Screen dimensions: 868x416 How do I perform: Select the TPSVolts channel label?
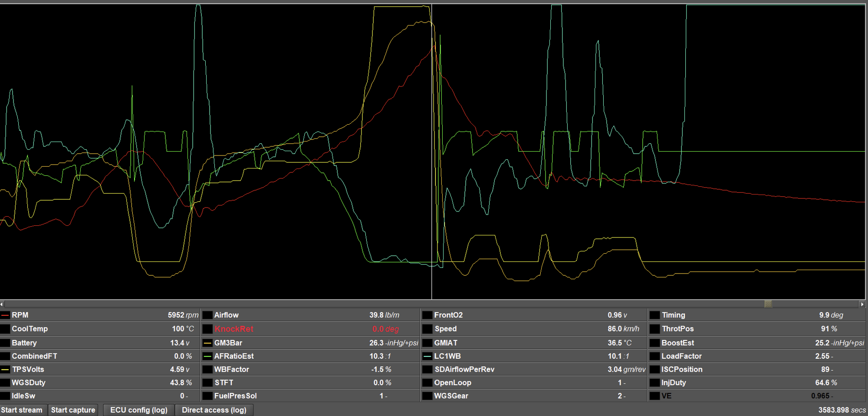[x=28, y=370]
